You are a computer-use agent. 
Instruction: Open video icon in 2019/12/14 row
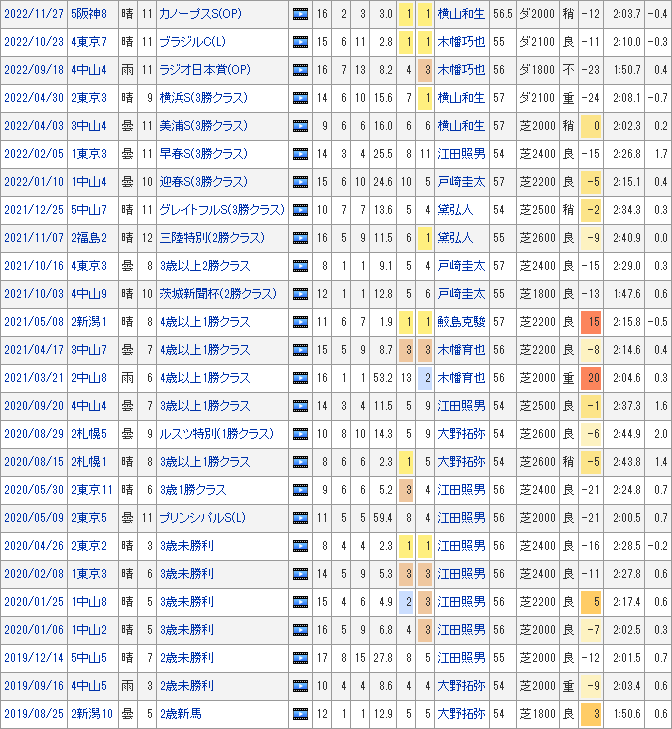pyautogui.click(x=300, y=658)
